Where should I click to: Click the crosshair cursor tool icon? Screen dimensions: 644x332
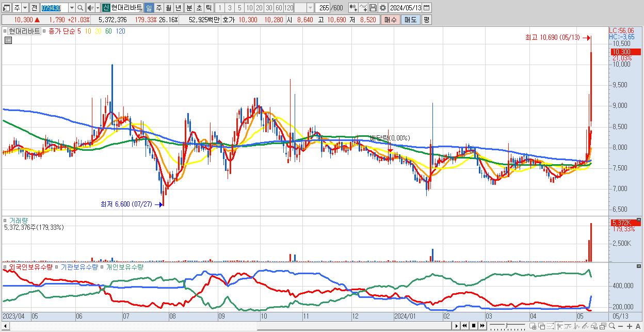(x=559, y=326)
